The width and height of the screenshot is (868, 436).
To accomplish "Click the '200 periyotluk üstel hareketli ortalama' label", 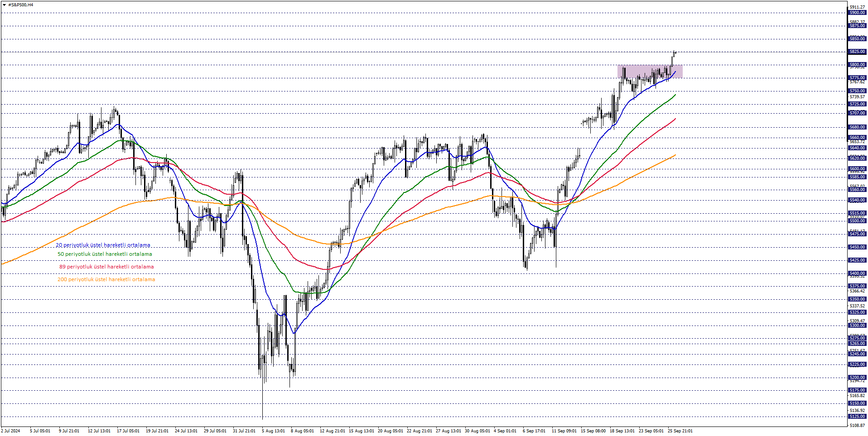I will click(106, 279).
